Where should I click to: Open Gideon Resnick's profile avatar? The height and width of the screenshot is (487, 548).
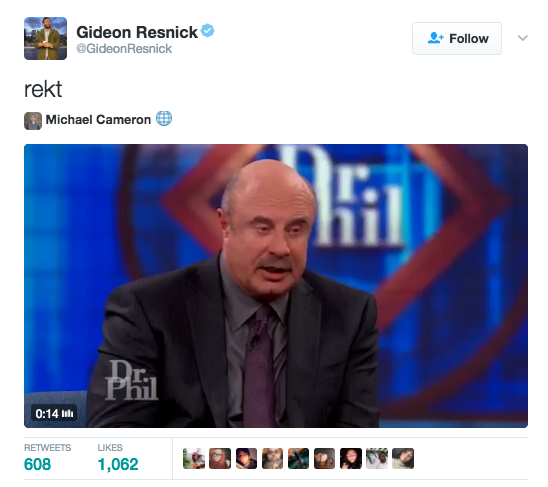pos(45,38)
